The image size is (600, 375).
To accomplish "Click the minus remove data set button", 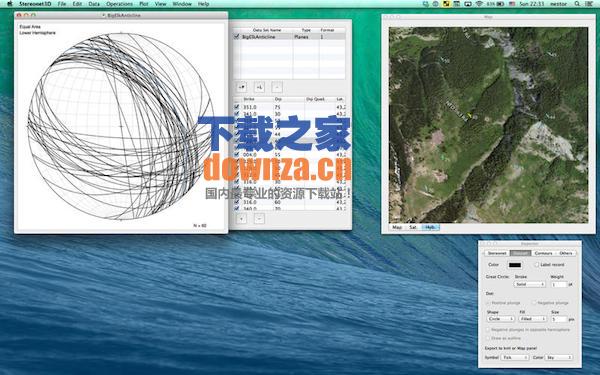I will [277, 87].
